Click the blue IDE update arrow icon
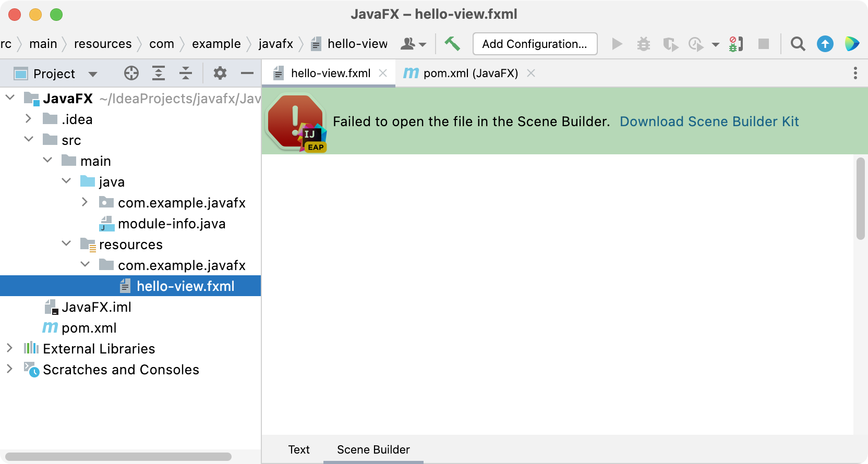The height and width of the screenshot is (464, 868). (825, 44)
